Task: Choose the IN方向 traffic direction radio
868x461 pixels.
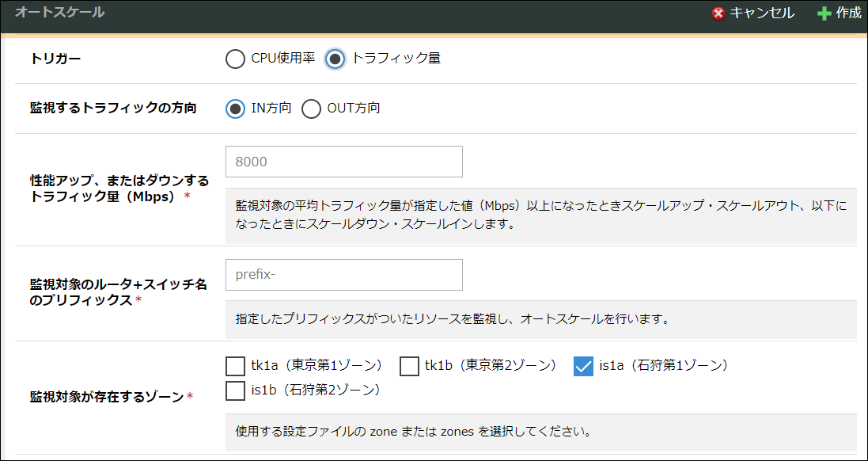Action: [235, 109]
